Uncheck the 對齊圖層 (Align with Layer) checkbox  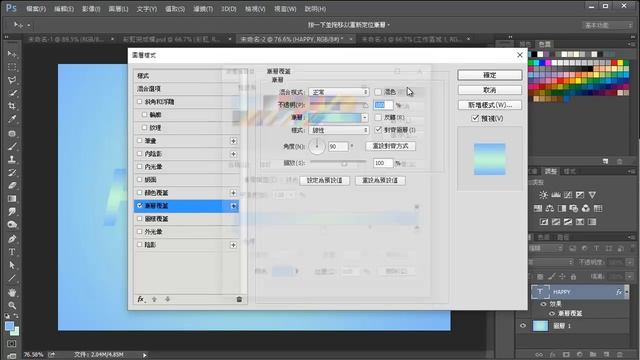378,130
